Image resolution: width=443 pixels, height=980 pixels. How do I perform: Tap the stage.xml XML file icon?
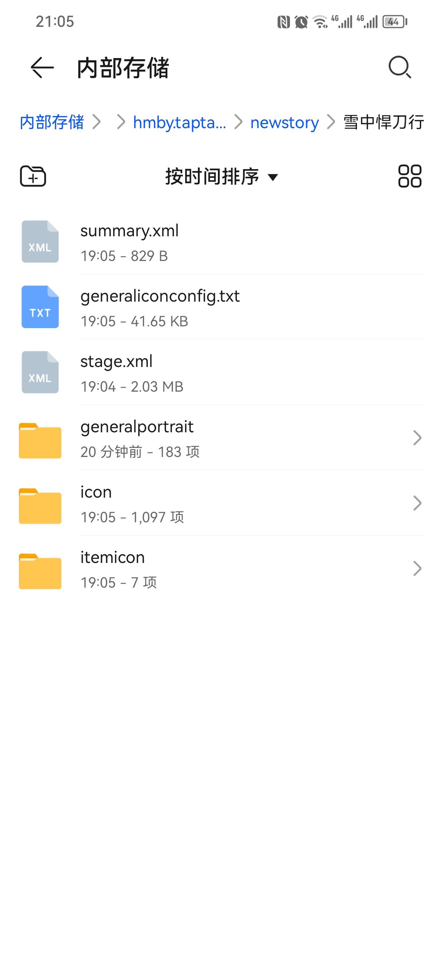tap(40, 372)
